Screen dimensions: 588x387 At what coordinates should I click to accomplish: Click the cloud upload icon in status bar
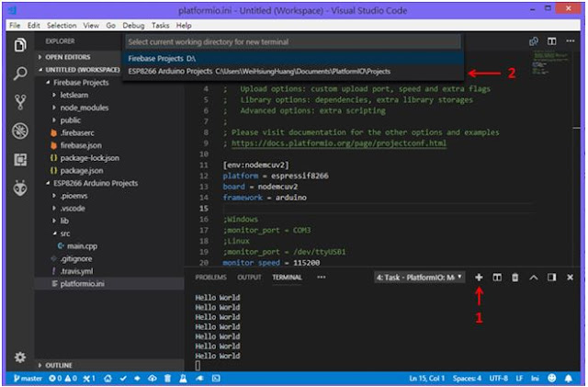coord(153,379)
